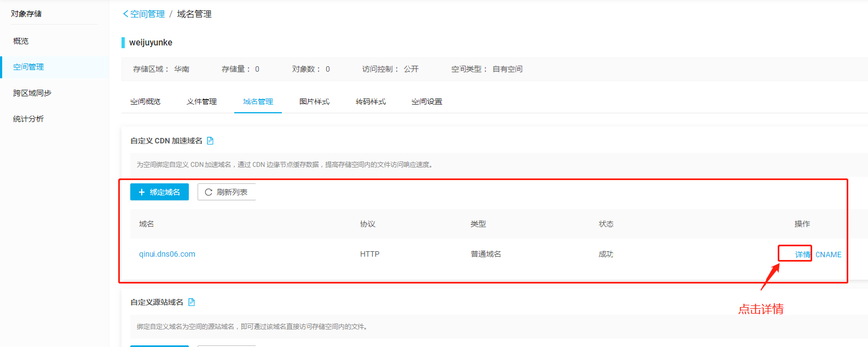Open the qinui.dns06.com domain link
The width and height of the screenshot is (868, 347).
(167, 254)
